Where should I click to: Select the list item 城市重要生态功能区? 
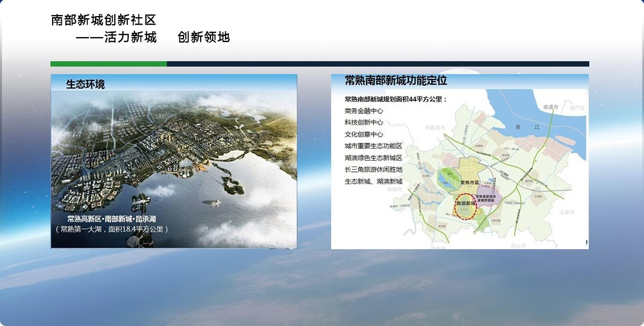click(373, 146)
